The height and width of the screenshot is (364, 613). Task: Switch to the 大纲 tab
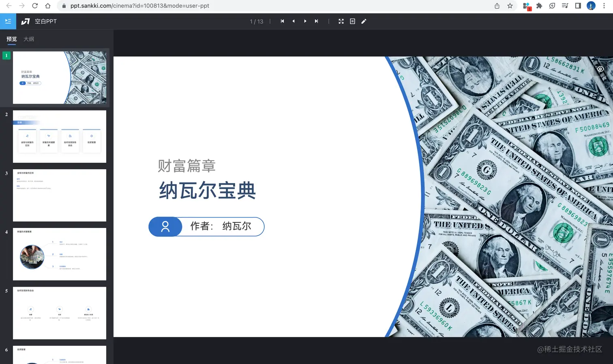coord(29,39)
